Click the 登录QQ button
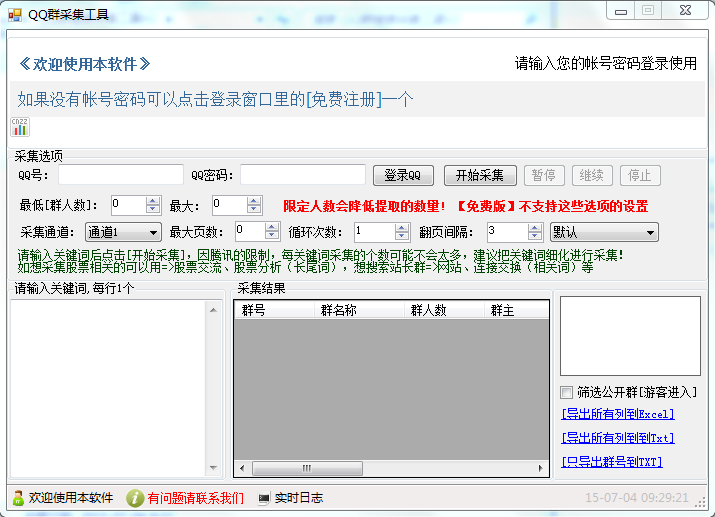The height and width of the screenshot is (517, 715). click(x=403, y=175)
